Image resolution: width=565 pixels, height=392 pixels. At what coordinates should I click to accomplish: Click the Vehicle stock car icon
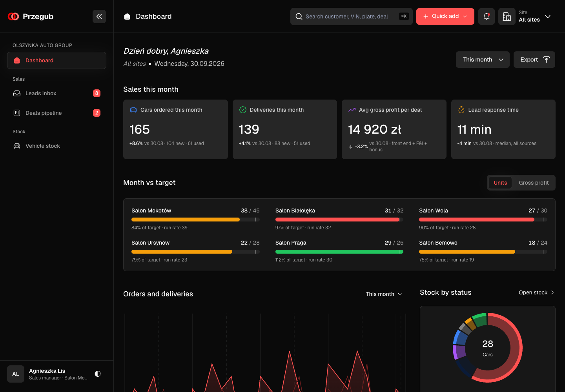pos(17,146)
